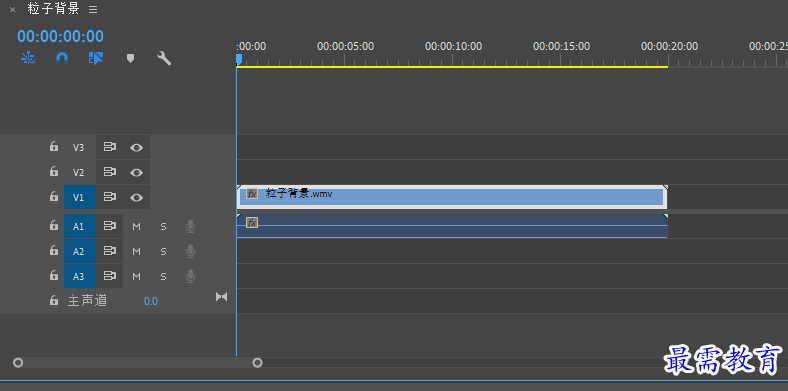Open the 粒子背景 panel menu
The width and height of the screenshot is (788, 391).
pos(93,9)
